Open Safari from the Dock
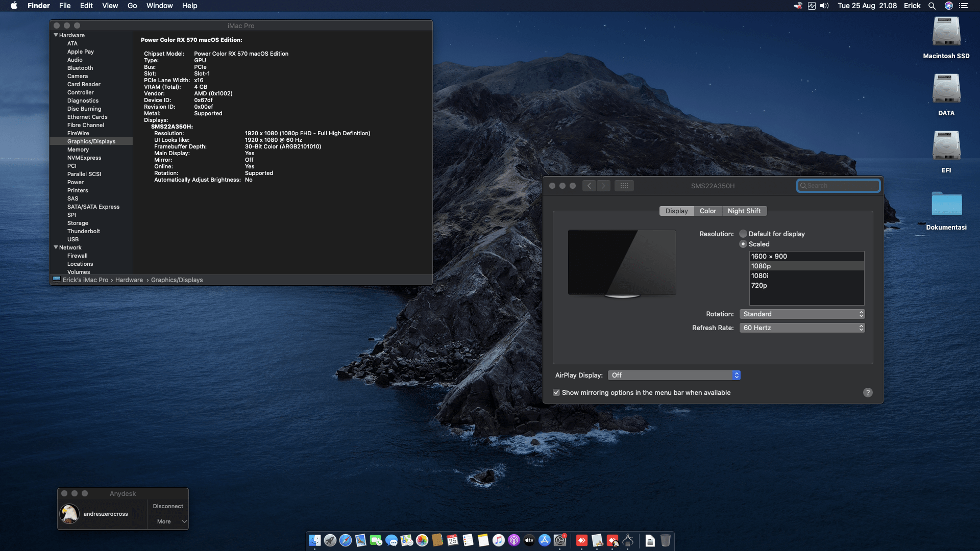The width and height of the screenshot is (980, 551). (346, 540)
